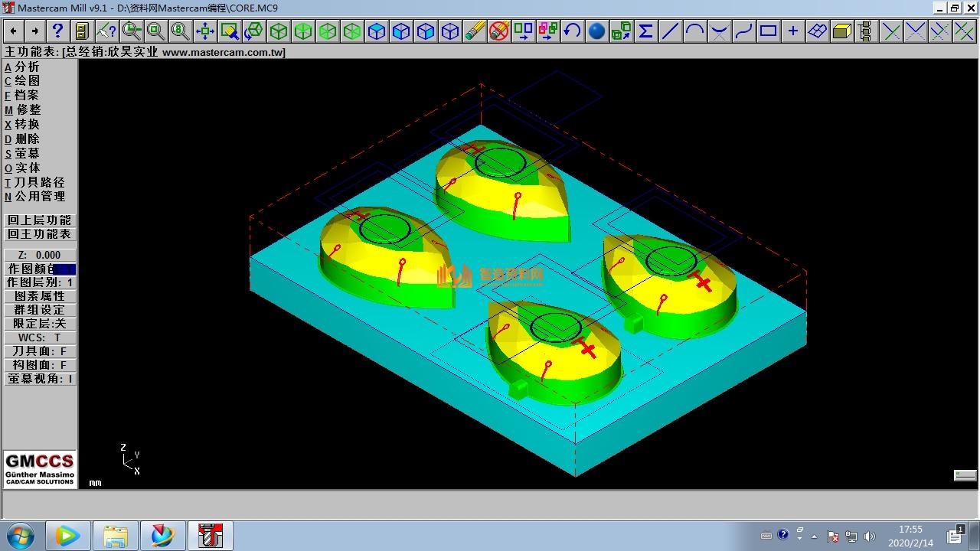Click the Sigma analyze icon in toolbar
This screenshot has width=980, height=551.
click(645, 31)
